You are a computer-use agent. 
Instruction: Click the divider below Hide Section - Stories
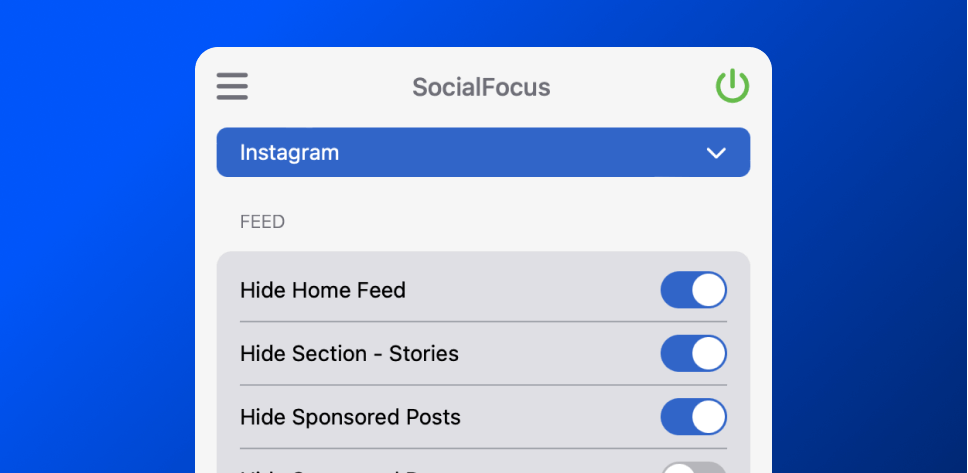coord(483,385)
